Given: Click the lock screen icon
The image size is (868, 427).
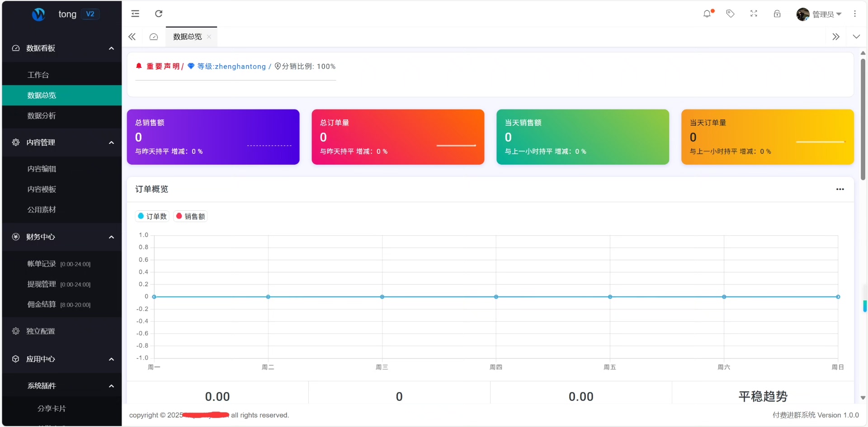Looking at the screenshot, I should pos(777,14).
